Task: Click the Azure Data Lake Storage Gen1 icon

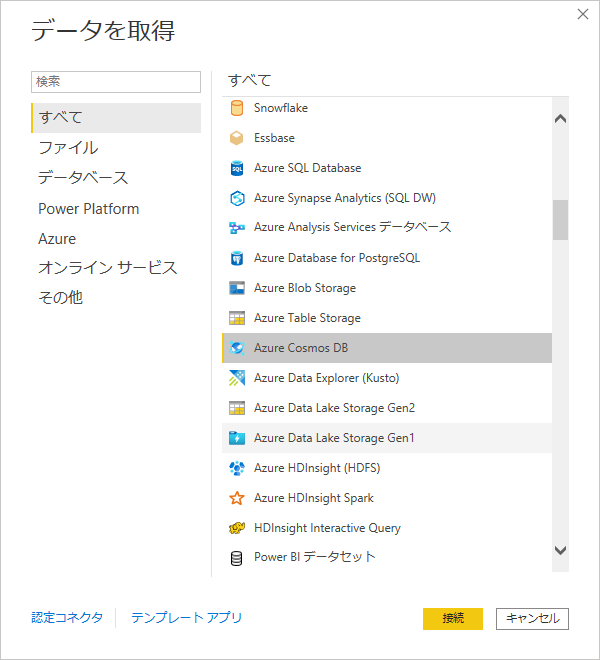Action: (237, 438)
